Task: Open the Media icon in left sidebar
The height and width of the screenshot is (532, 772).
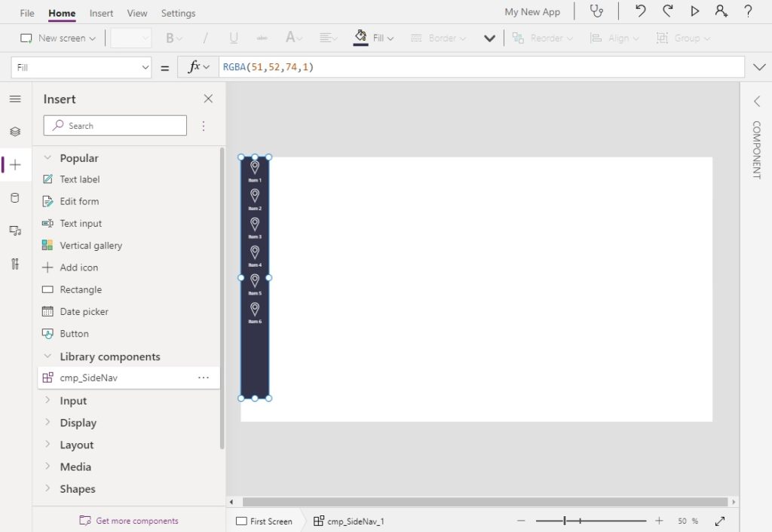Action: point(15,231)
